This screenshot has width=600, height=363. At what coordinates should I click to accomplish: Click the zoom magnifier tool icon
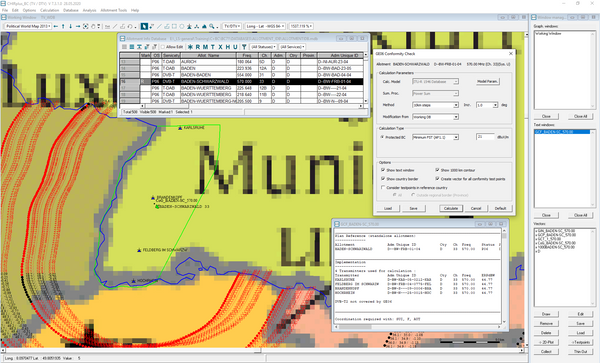[x=212, y=26]
